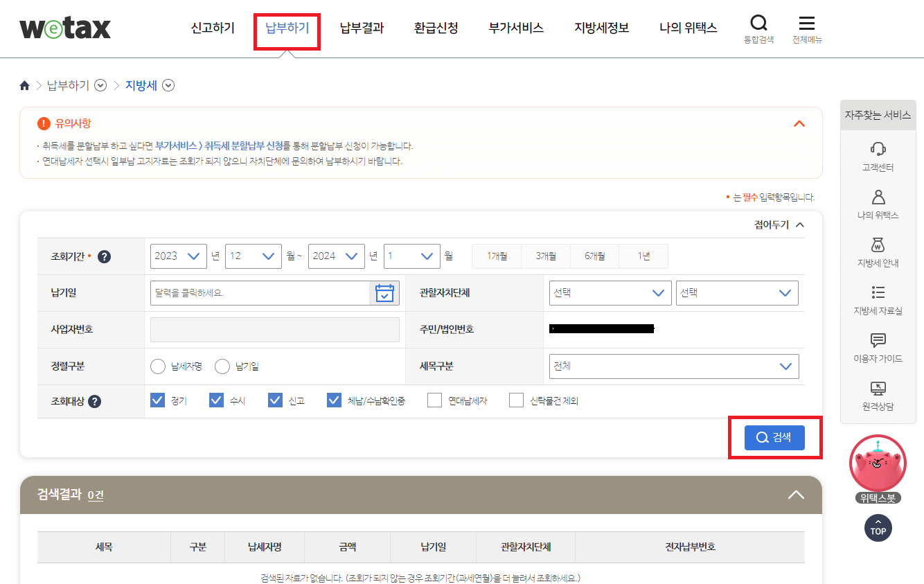Open the 세목구분 dropdown showing 전체
This screenshot has height=584, width=924.
673,366
